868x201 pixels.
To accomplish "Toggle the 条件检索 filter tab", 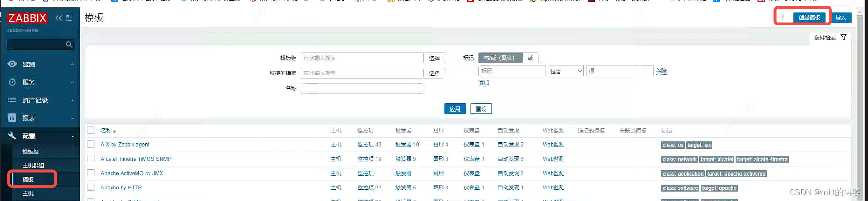I will tap(830, 38).
